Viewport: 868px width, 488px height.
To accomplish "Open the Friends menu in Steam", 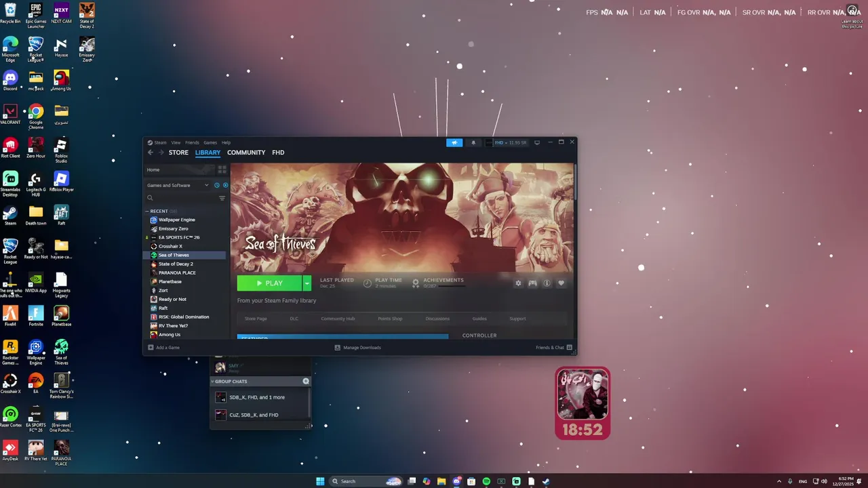I will tap(192, 142).
